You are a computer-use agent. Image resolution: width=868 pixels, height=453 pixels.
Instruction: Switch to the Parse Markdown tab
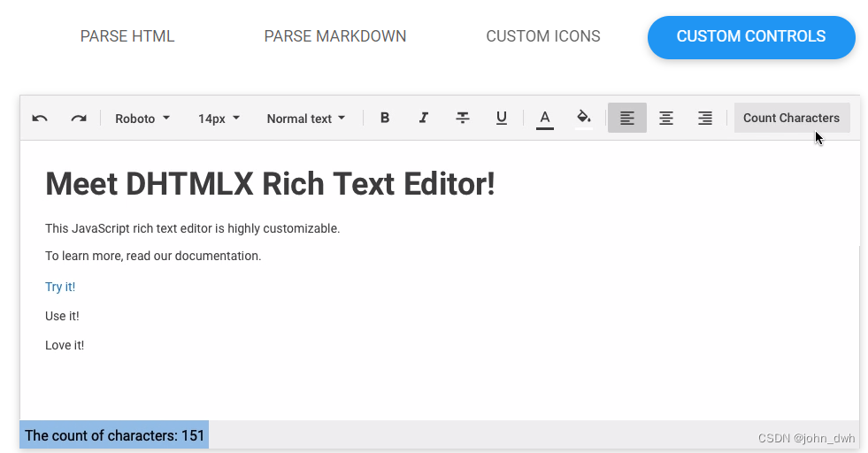(335, 36)
